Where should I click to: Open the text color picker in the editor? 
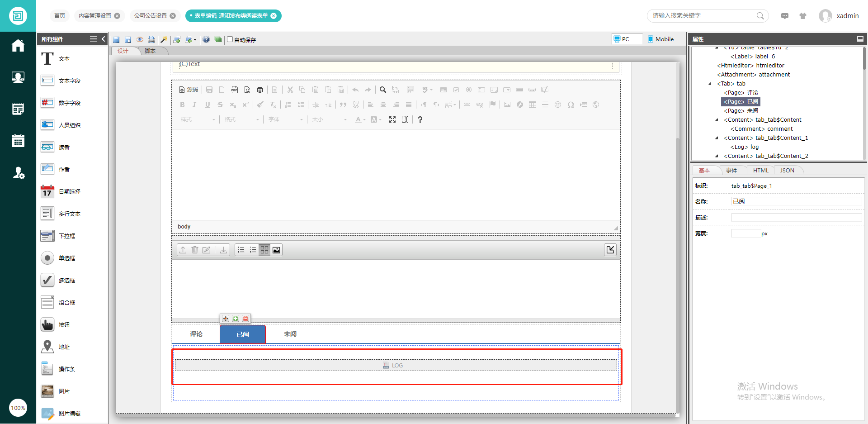click(360, 119)
